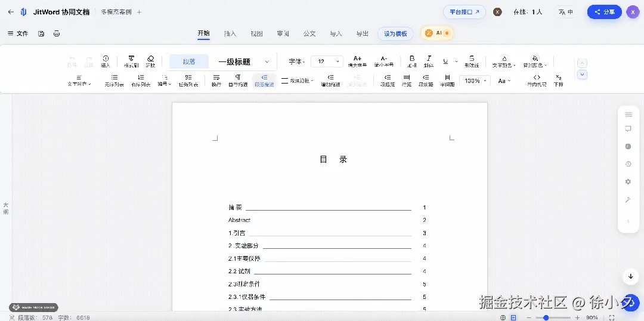This screenshot has width=644, height=321.
Task: Toggle underline (U) formatting
Action: tap(445, 61)
